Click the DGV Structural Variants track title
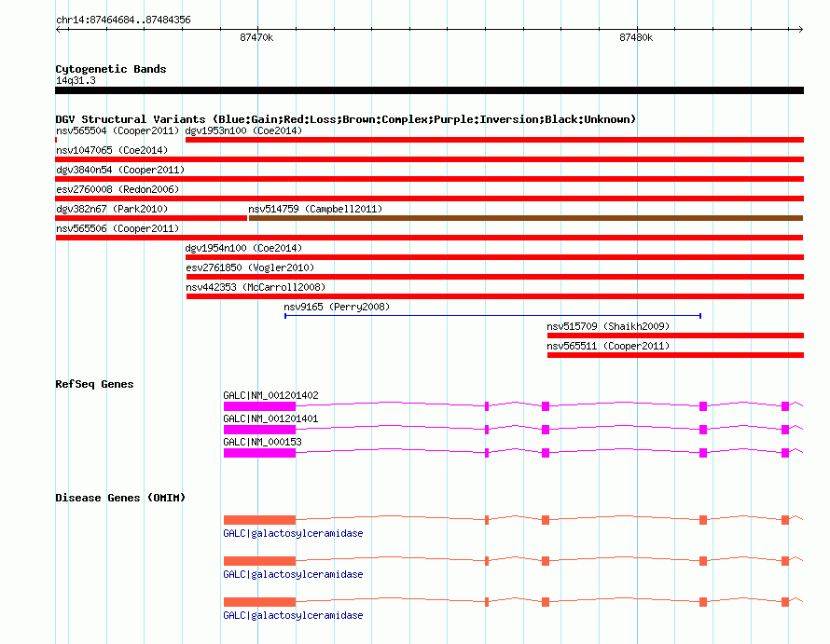The image size is (830, 644). [346, 119]
